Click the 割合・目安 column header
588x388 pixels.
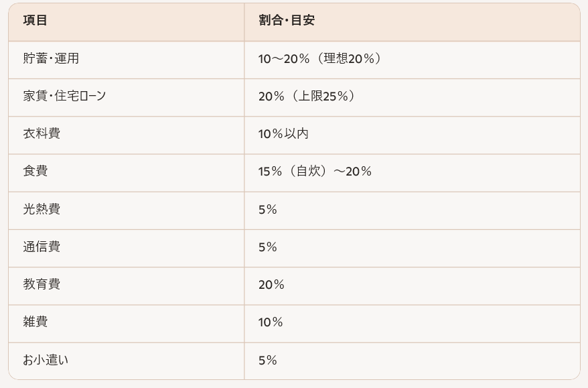(287, 20)
